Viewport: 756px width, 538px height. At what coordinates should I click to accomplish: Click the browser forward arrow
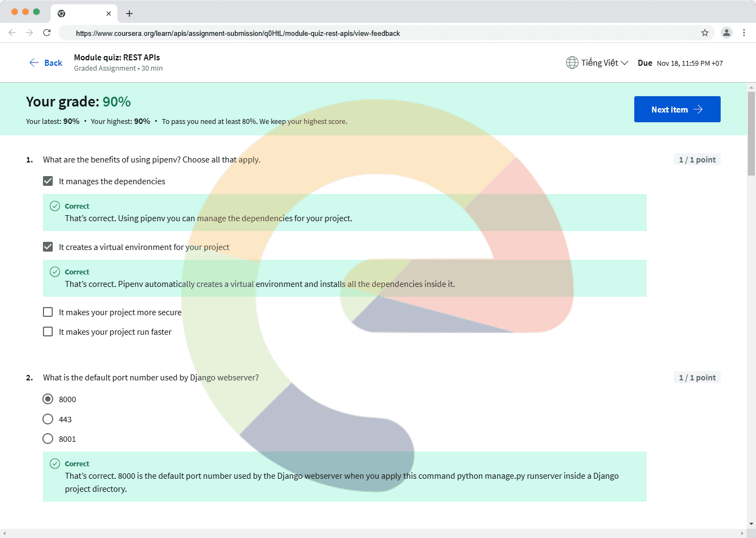click(x=29, y=33)
